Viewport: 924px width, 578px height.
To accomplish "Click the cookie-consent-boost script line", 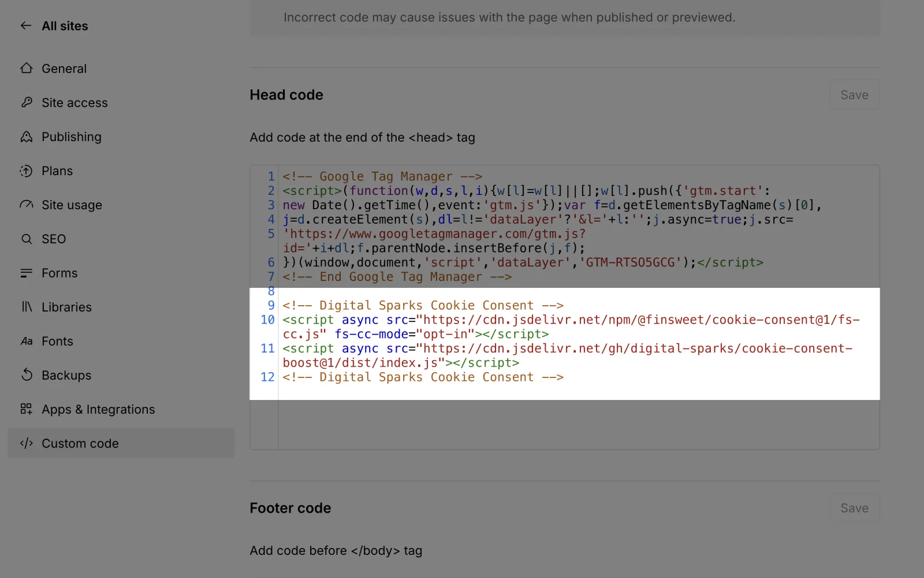I will point(567,349).
